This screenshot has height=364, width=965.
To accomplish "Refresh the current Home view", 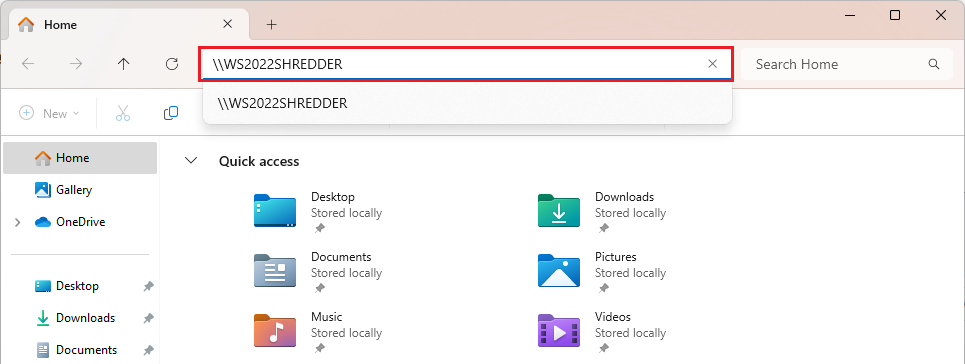I will (172, 64).
